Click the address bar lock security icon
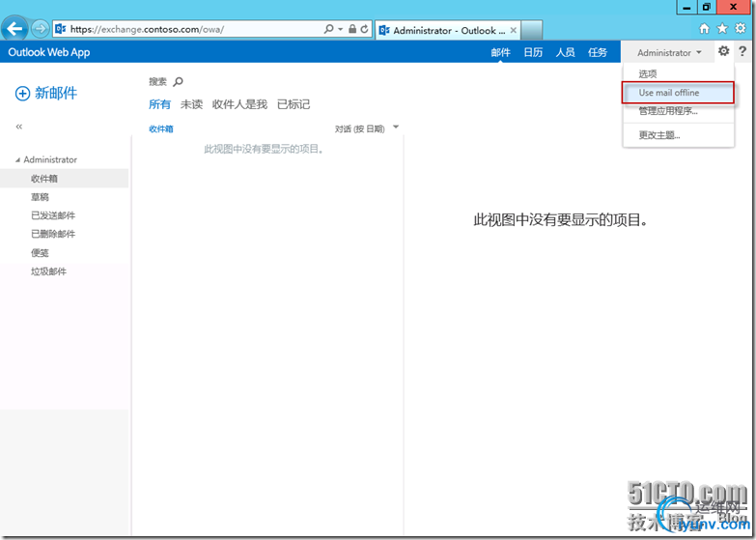Viewport: 756px width, 540px height. [x=352, y=29]
